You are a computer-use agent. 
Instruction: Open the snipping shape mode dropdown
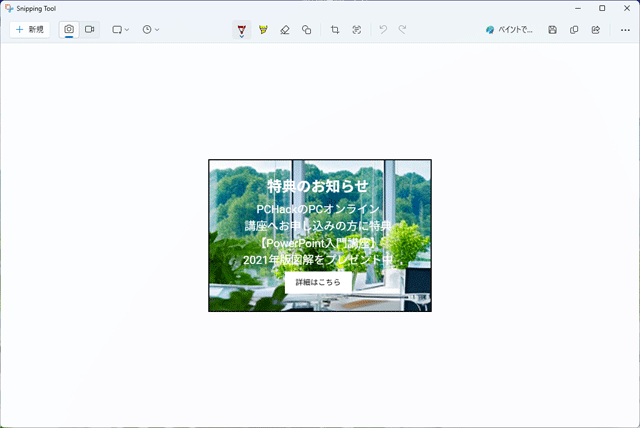pyautogui.click(x=121, y=30)
